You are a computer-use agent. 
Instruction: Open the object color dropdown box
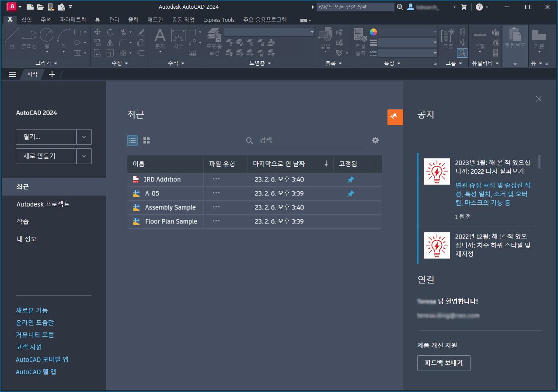tap(408, 31)
